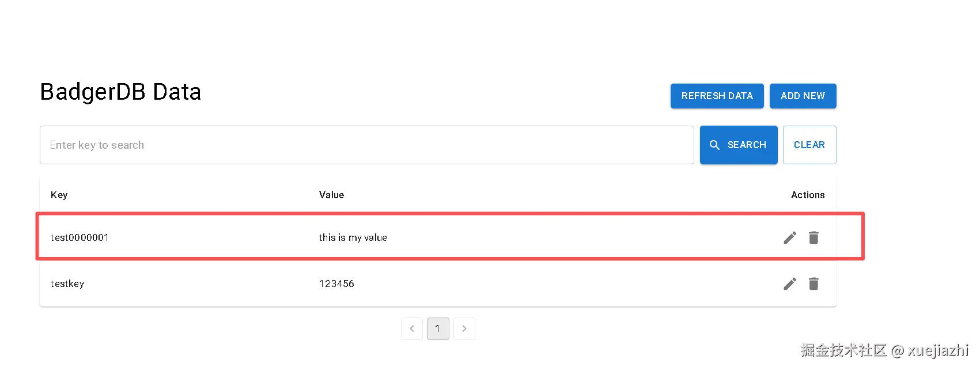Delete the test0000001 entry via trash icon
The image size is (980, 370).
[x=813, y=237]
